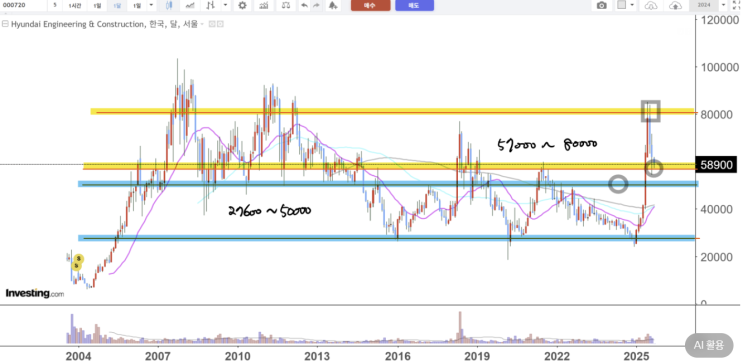The height and width of the screenshot is (361, 743).
Task: Expand the time interval dropdown arrow
Action: (151, 5)
